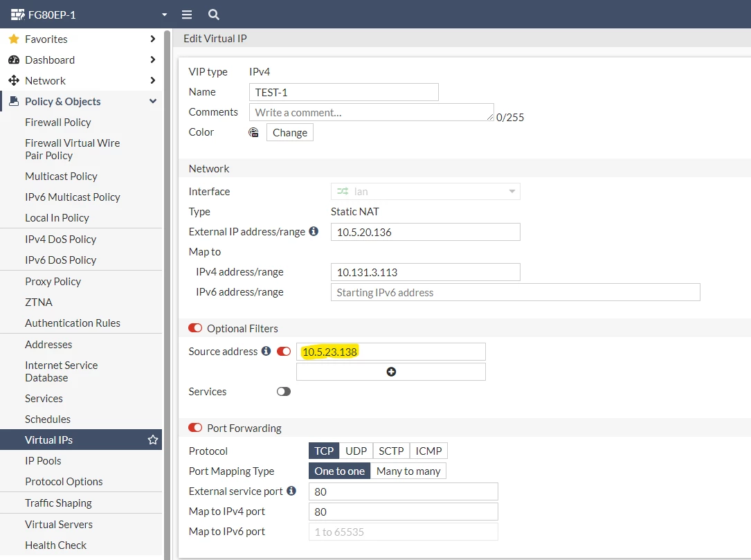Screen dimensions: 751x560
Task: Open Internet Service Database
Action: point(62,371)
